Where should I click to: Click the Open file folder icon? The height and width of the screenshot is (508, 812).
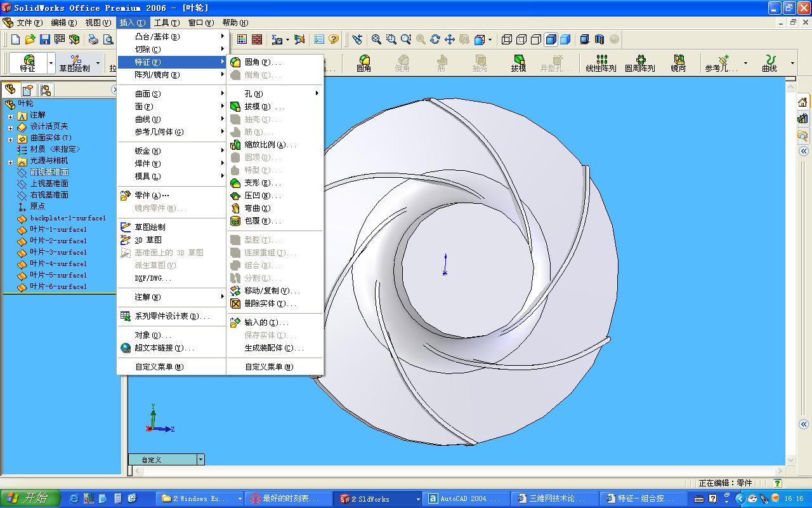pos(30,39)
